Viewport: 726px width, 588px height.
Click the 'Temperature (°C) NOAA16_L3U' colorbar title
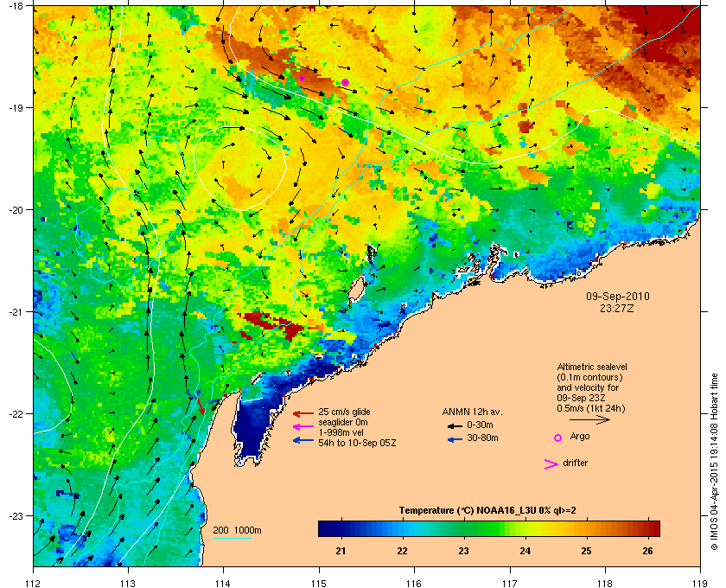tap(468, 511)
